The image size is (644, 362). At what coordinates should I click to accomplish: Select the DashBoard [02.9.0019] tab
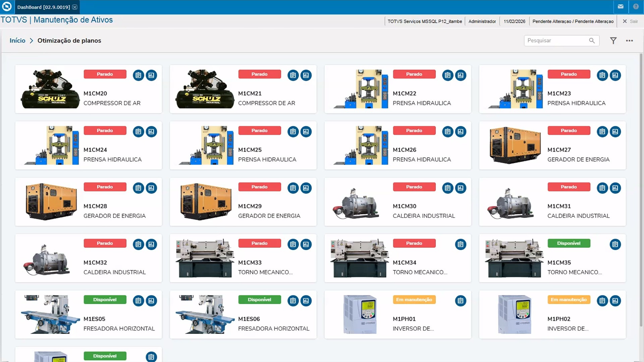click(x=43, y=7)
